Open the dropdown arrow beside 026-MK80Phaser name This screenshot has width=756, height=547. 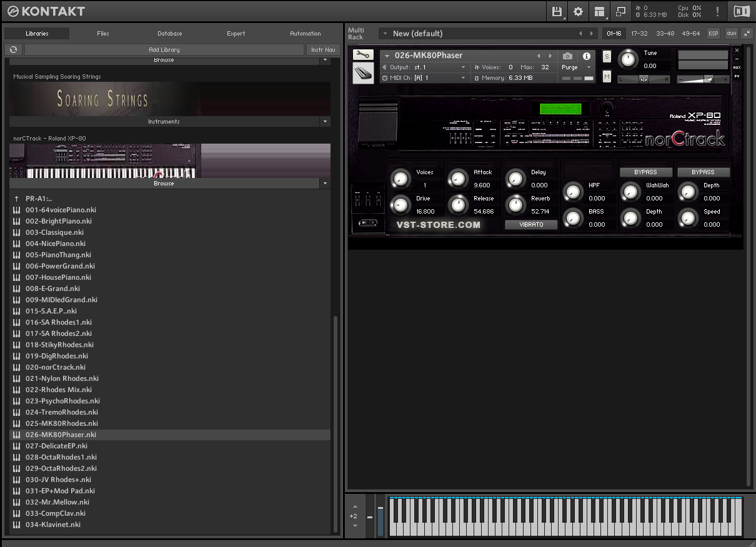[x=387, y=56]
